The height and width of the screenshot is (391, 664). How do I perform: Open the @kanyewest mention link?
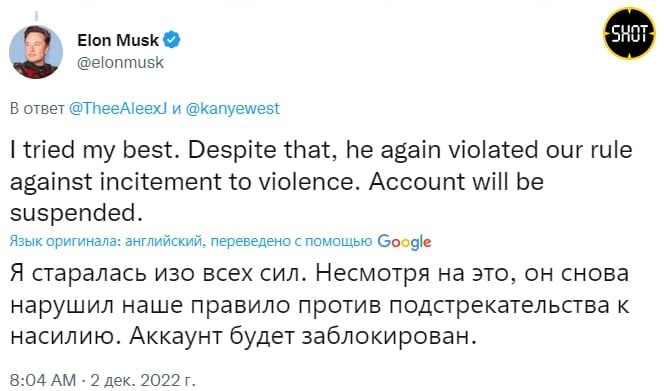(232, 108)
